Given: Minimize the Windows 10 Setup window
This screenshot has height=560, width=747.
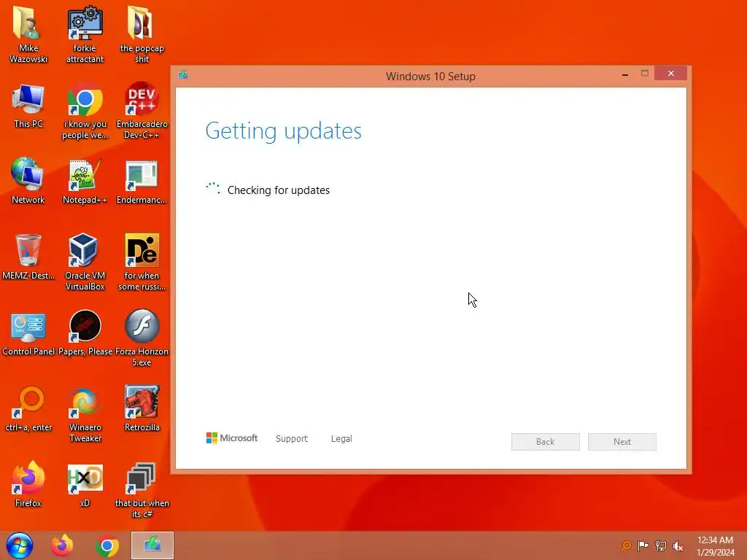Looking at the screenshot, I should tap(625, 74).
